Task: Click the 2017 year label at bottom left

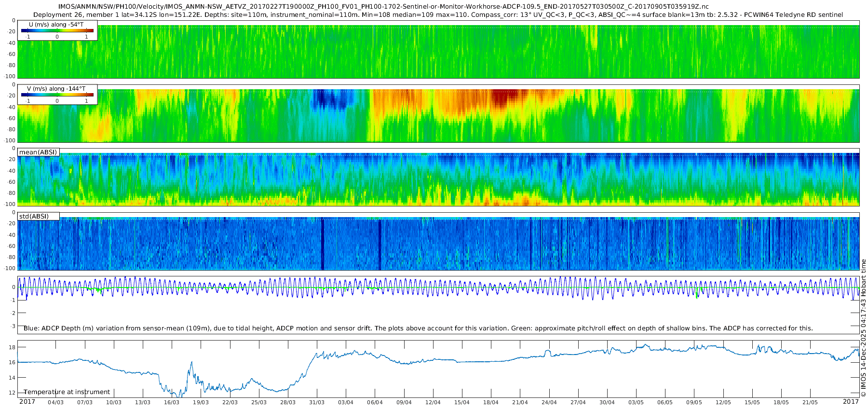Action: [27, 402]
